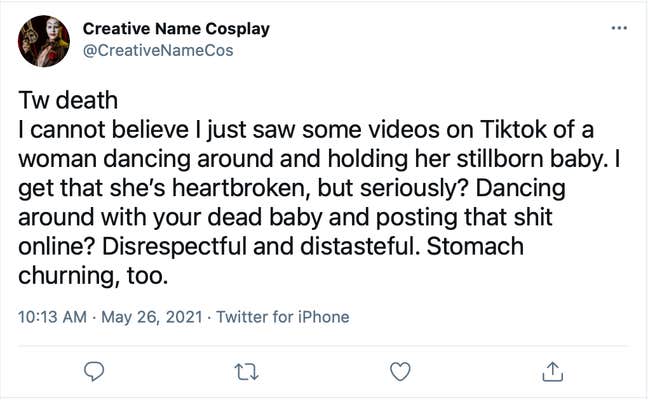Screen dimensions: 648x400
Task: Click the word 'Tiktok' in the tweet
Action: (522, 131)
